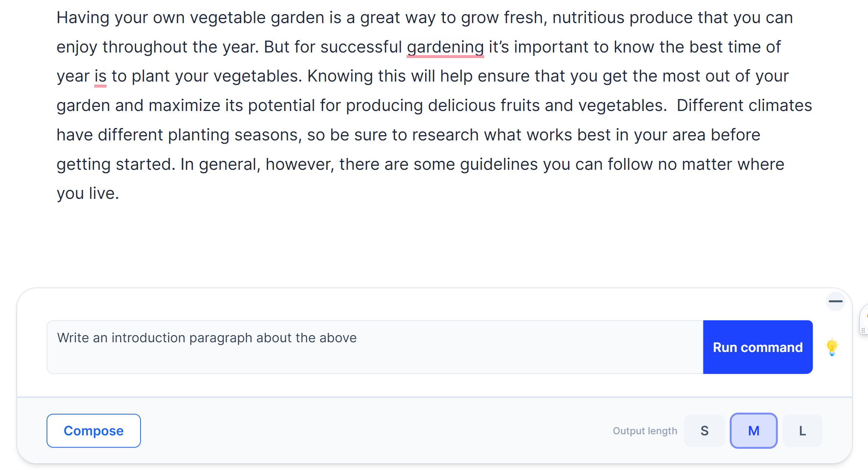Click the underlined word "gardening"
868x470 pixels.
coord(445,47)
